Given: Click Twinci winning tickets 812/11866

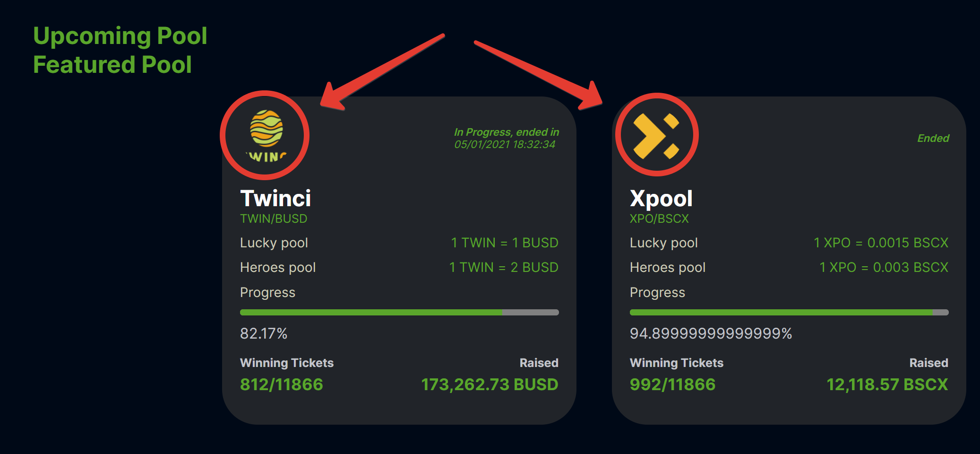Looking at the screenshot, I should 282,384.
